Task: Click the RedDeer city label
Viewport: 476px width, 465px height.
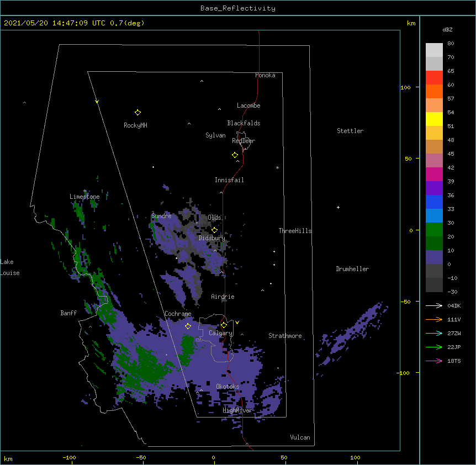Action: pyautogui.click(x=244, y=141)
